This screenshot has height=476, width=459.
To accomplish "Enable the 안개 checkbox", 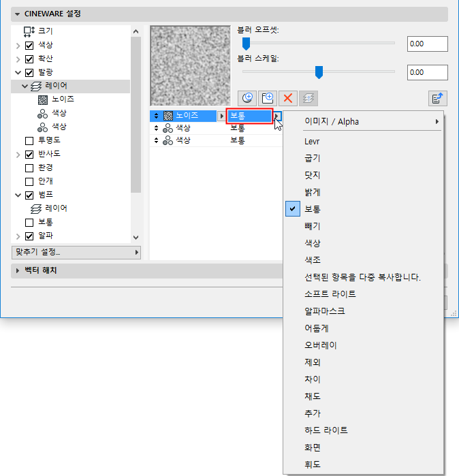I will pyautogui.click(x=29, y=182).
